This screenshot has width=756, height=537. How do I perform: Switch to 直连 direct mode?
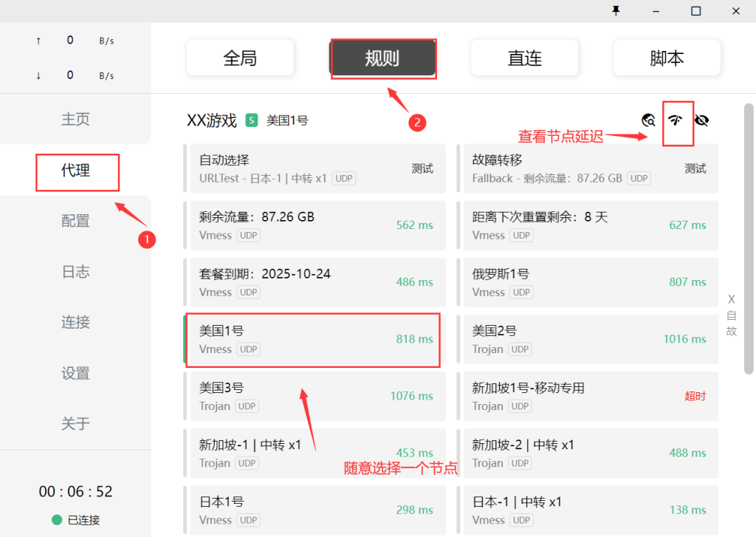(x=525, y=58)
